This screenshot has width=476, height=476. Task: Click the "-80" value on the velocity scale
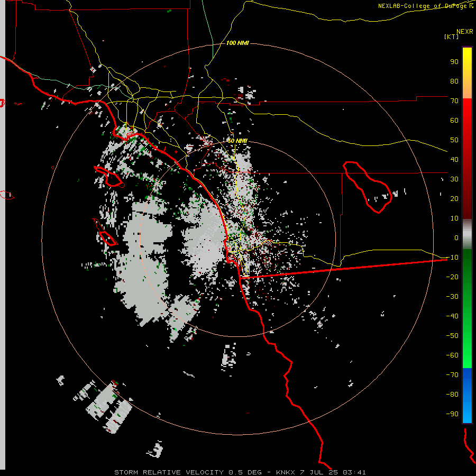coord(452,395)
